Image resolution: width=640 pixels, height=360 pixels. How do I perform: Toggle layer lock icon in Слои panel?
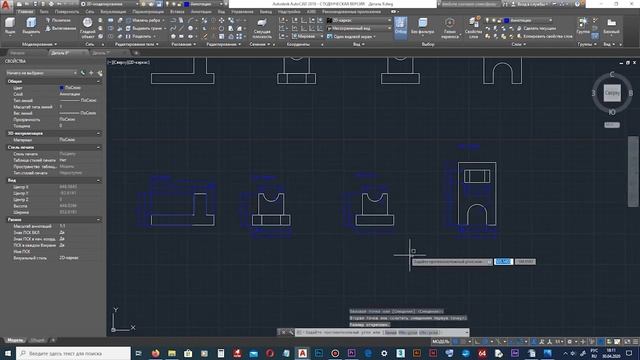499,20
